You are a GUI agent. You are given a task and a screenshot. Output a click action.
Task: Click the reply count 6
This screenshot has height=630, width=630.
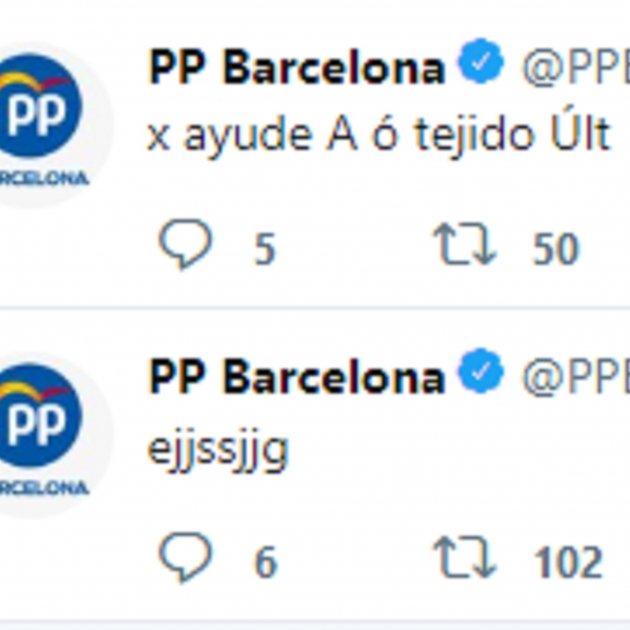266,562
